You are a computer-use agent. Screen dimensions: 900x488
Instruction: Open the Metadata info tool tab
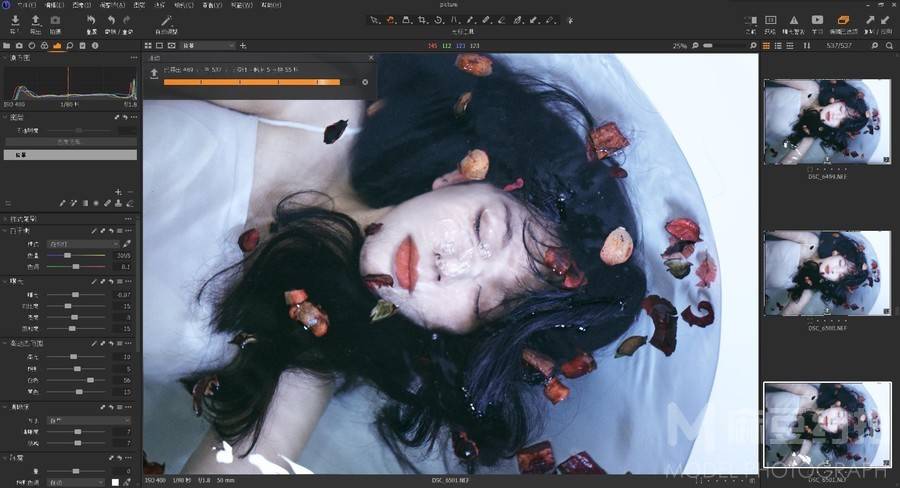click(x=95, y=45)
